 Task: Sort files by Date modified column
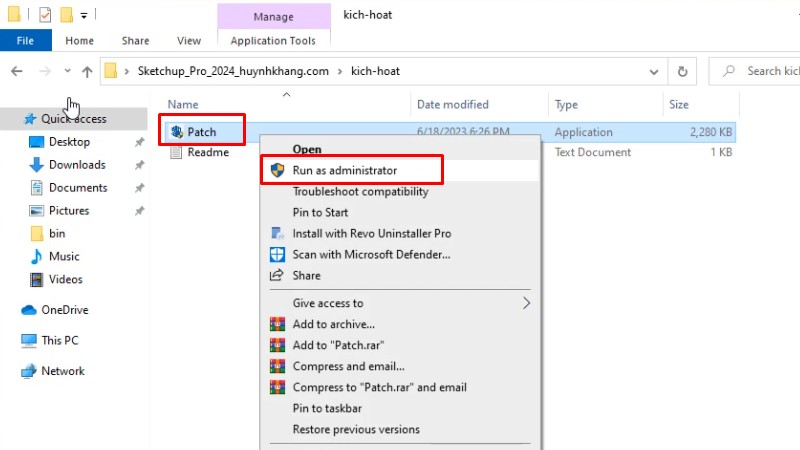tap(453, 104)
